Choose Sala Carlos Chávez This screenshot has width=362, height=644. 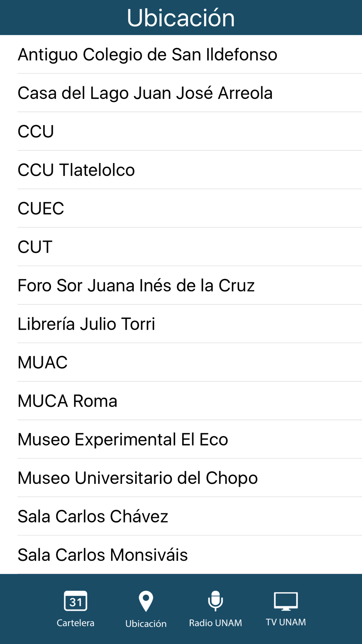pyautogui.click(x=181, y=516)
